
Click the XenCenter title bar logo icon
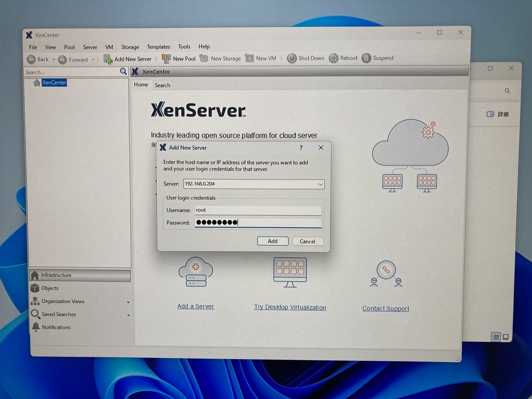point(29,35)
